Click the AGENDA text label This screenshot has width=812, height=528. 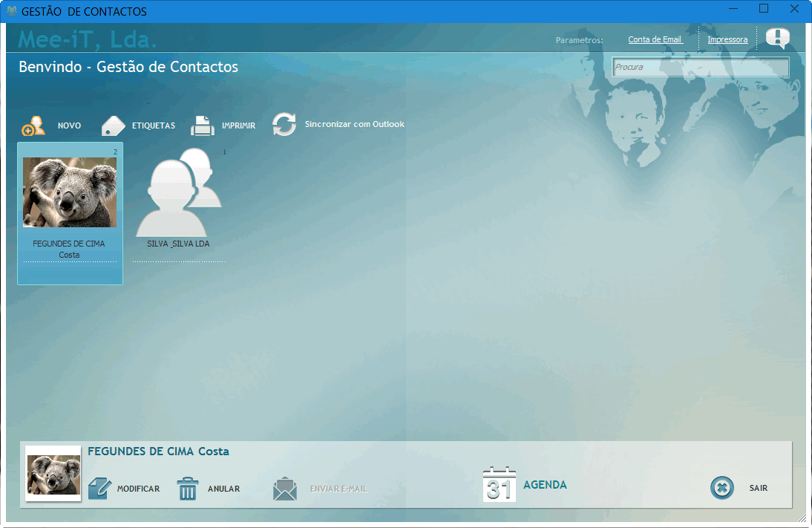click(545, 485)
